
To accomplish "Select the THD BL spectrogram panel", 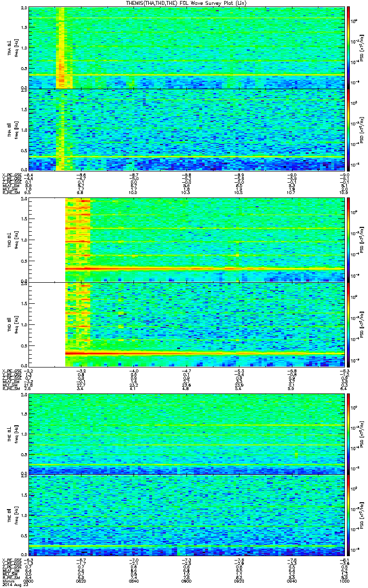I will pos(186,240).
